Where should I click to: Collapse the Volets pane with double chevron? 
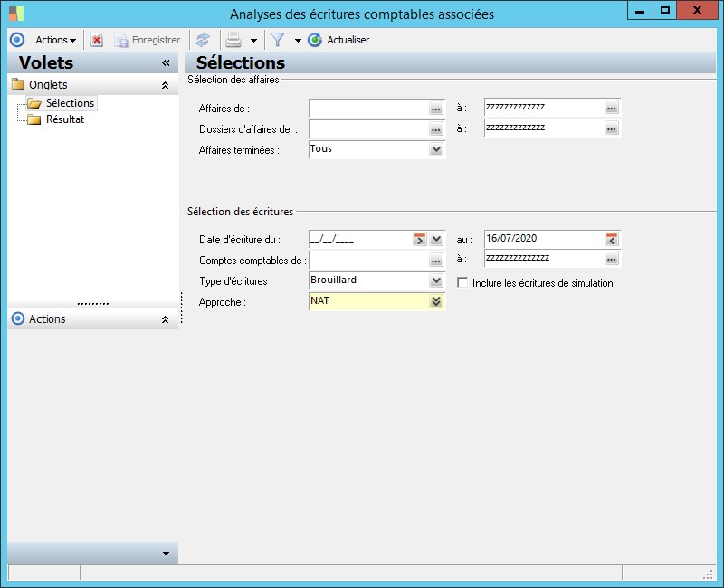click(x=166, y=62)
